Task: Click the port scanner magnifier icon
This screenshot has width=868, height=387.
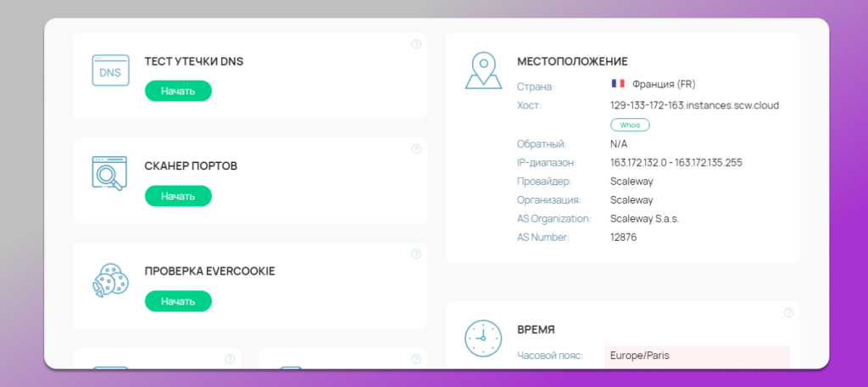Action: (110, 174)
